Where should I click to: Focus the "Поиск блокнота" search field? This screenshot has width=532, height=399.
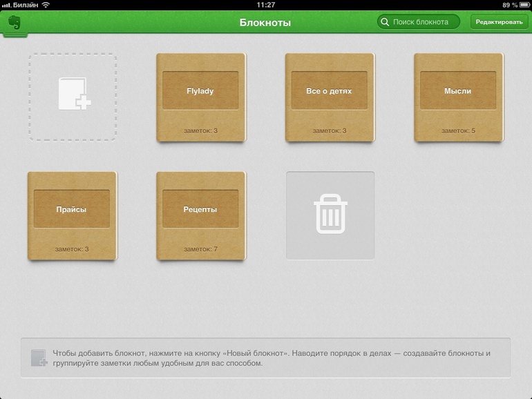tap(422, 22)
